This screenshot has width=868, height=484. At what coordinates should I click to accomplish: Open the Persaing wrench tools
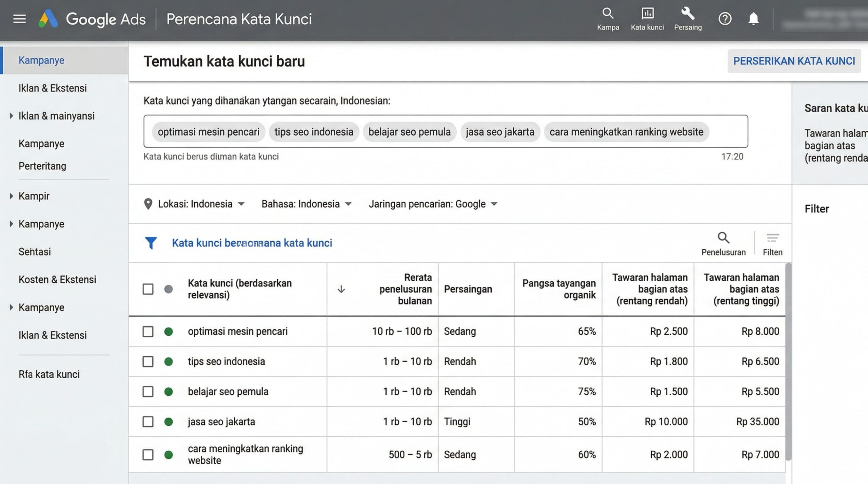tap(688, 19)
